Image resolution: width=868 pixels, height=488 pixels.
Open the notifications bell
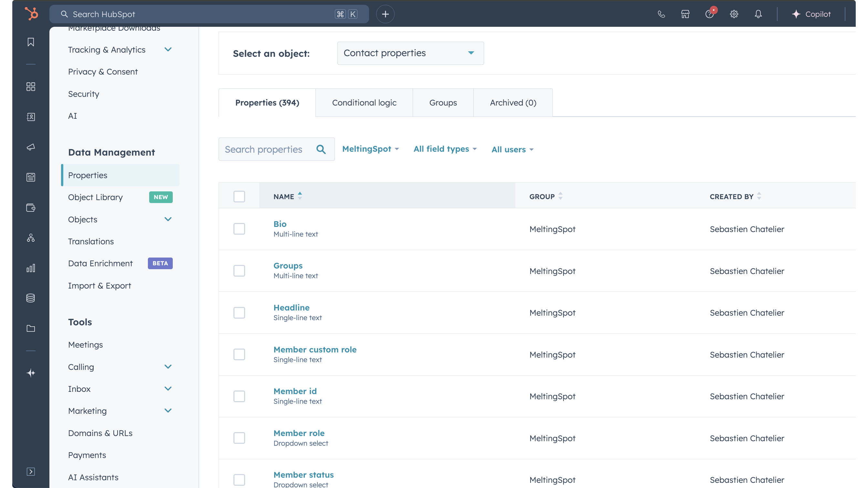[758, 14]
